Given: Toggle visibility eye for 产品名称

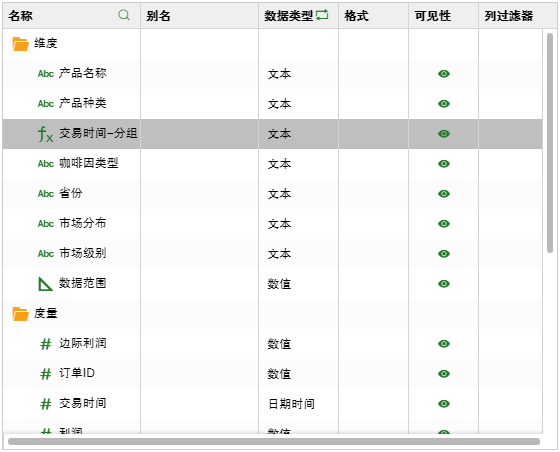Looking at the screenshot, I should [444, 74].
